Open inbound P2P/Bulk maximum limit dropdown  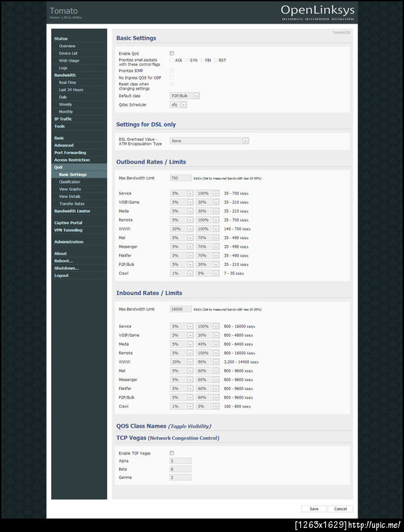[x=207, y=397]
